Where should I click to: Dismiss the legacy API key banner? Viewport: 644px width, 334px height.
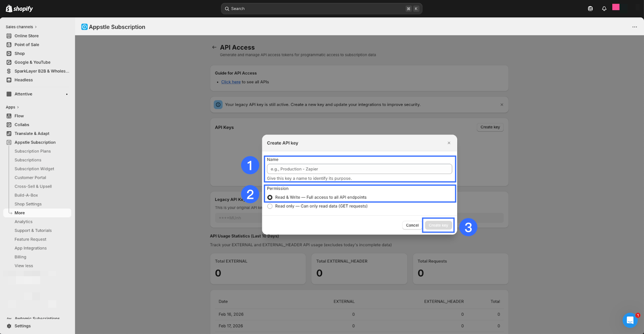[x=502, y=105]
